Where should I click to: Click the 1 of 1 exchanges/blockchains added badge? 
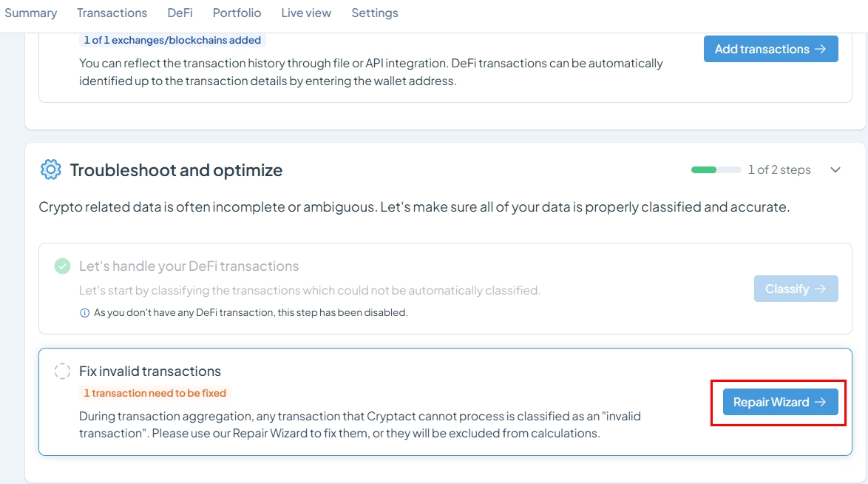(172, 40)
